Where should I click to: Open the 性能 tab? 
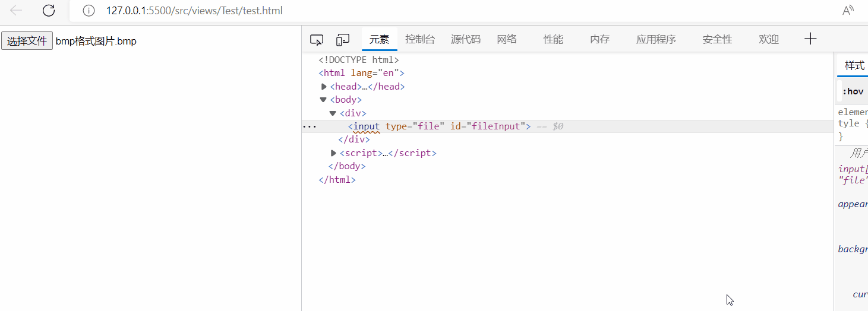[x=553, y=40]
